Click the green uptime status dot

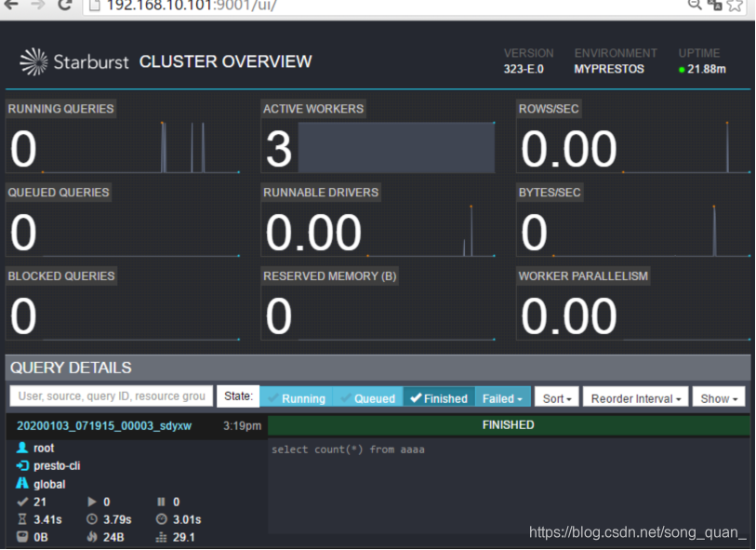point(682,70)
